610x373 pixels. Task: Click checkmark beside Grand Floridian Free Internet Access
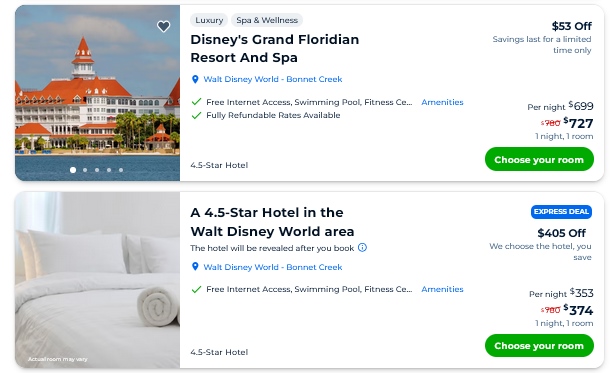pos(196,102)
